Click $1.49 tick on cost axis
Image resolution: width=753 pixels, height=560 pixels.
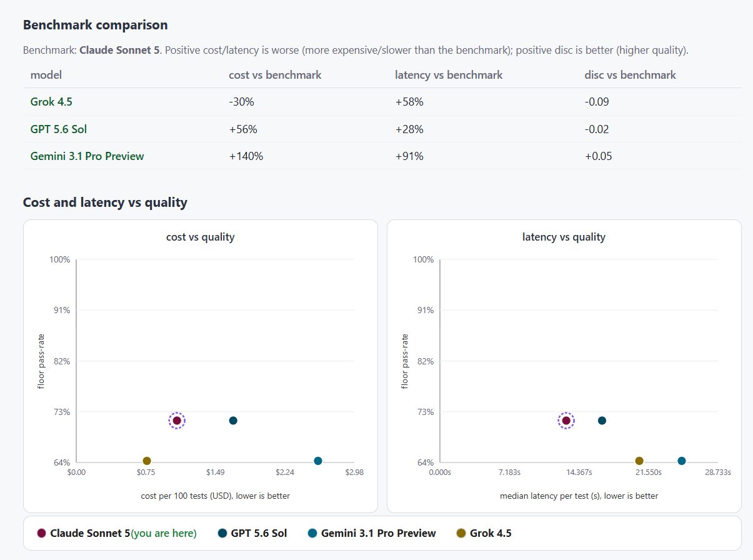coord(216,472)
